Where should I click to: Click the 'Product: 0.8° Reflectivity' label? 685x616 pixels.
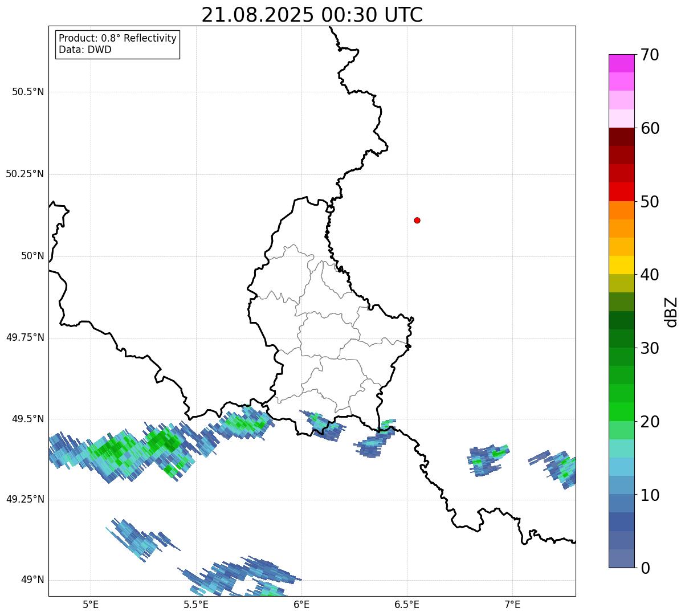(118, 38)
